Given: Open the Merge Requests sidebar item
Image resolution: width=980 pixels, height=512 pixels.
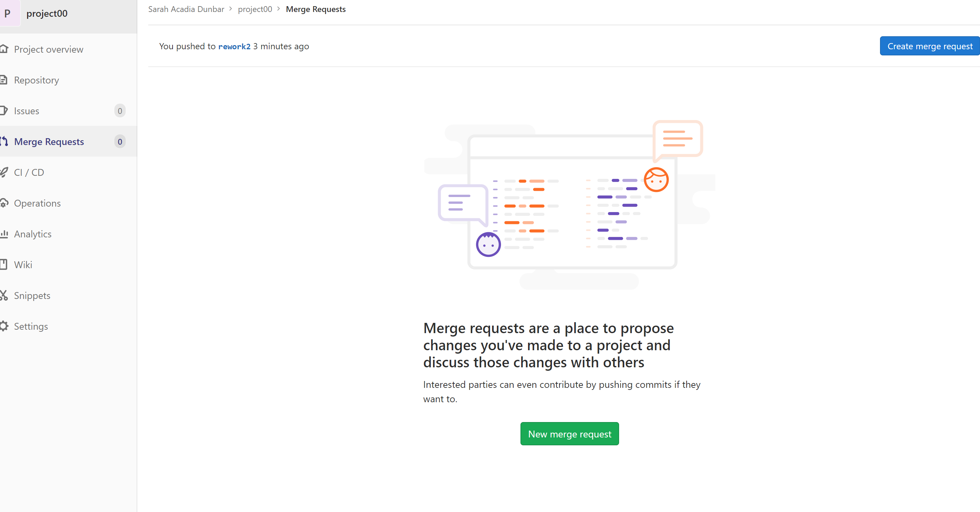Looking at the screenshot, I should click(49, 142).
